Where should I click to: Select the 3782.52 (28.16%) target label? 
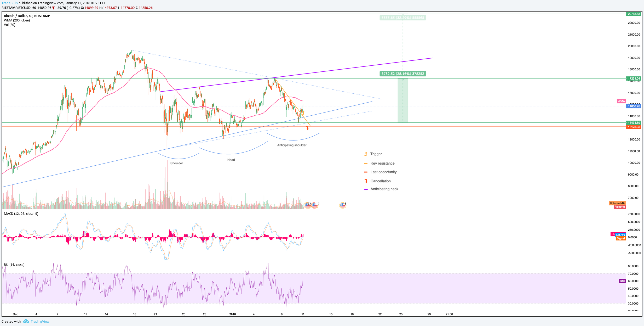[x=403, y=74]
